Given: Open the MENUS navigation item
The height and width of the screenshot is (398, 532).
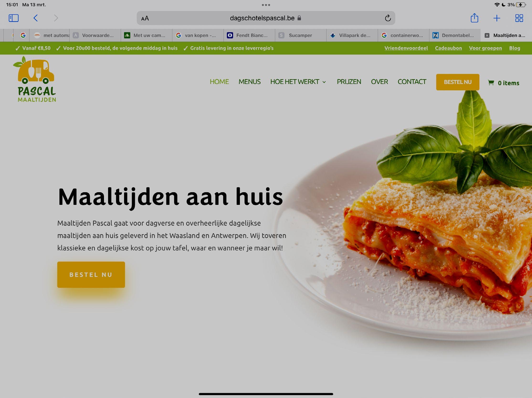Looking at the screenshot, I should (249, 82).
